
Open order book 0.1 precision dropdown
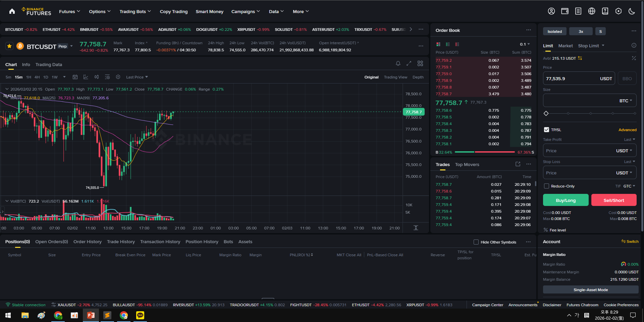pyautogui.click(x=525, y=44)
